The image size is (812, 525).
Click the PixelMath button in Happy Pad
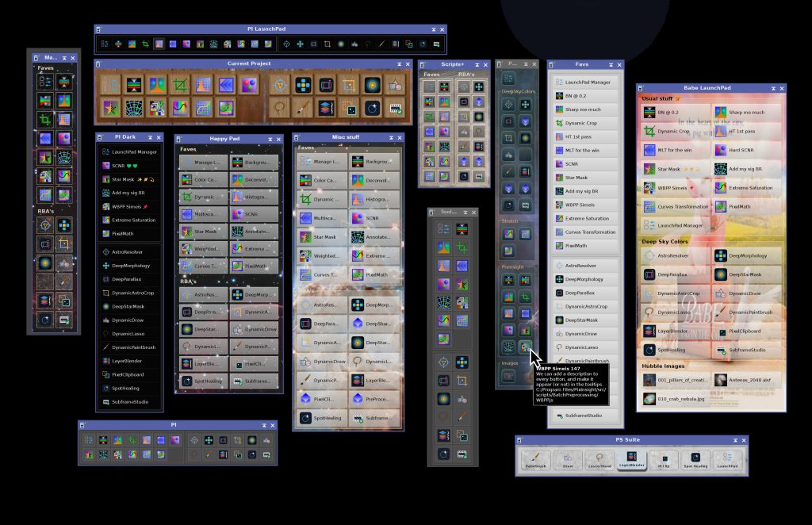point(255,266)
